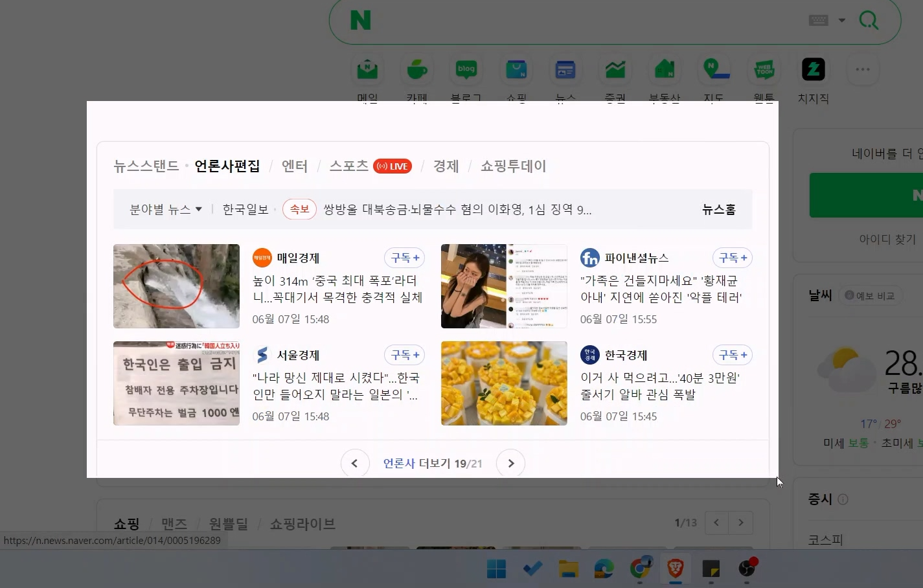The width and height of the screenshot is (923, 588).
Task: Open the Naver Shopping shortcut icon
Action: (x=516, y=69)
